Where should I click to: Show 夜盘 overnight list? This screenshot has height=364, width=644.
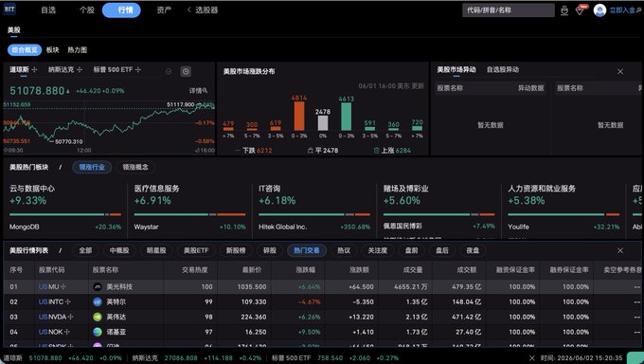click(x=473, y=250)
